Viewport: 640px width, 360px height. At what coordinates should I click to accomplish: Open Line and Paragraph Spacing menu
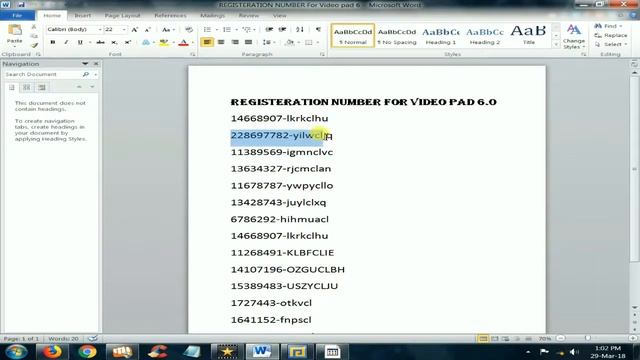[x=267, y=42]
